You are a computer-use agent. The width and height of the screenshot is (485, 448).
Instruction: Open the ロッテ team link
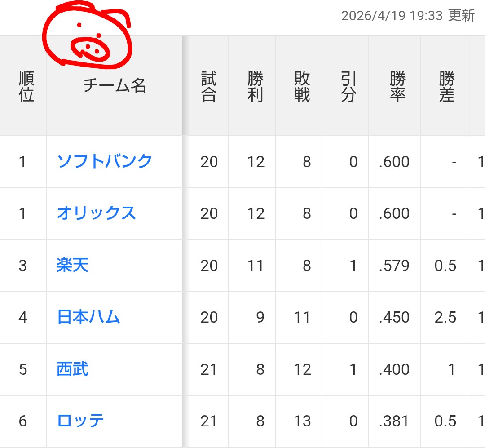tap(81, 421)
